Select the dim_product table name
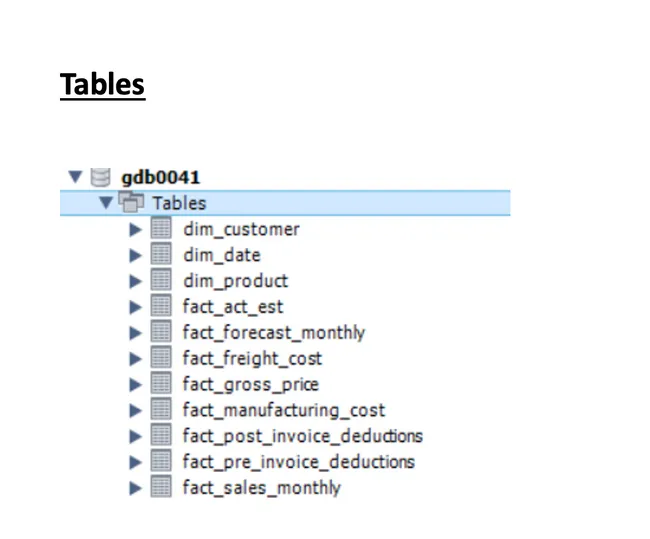 point(235,281)
